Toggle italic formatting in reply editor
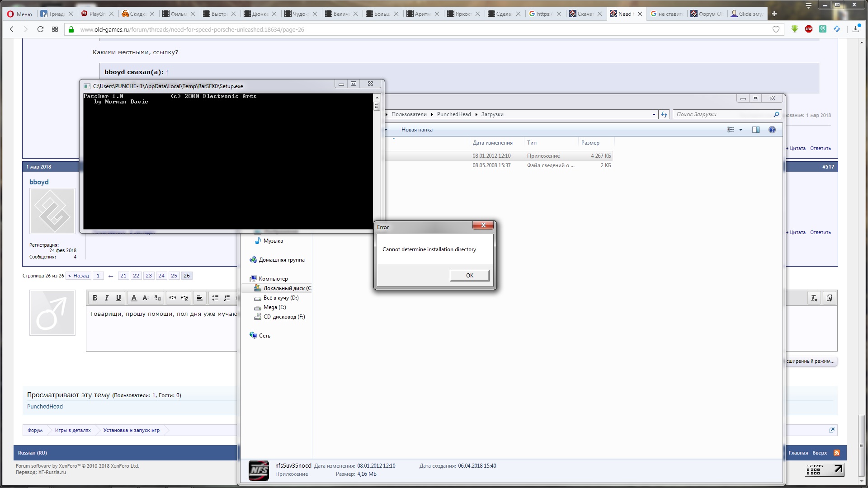The height and width of the screenshot is (488, 868). tap(107, 298)
